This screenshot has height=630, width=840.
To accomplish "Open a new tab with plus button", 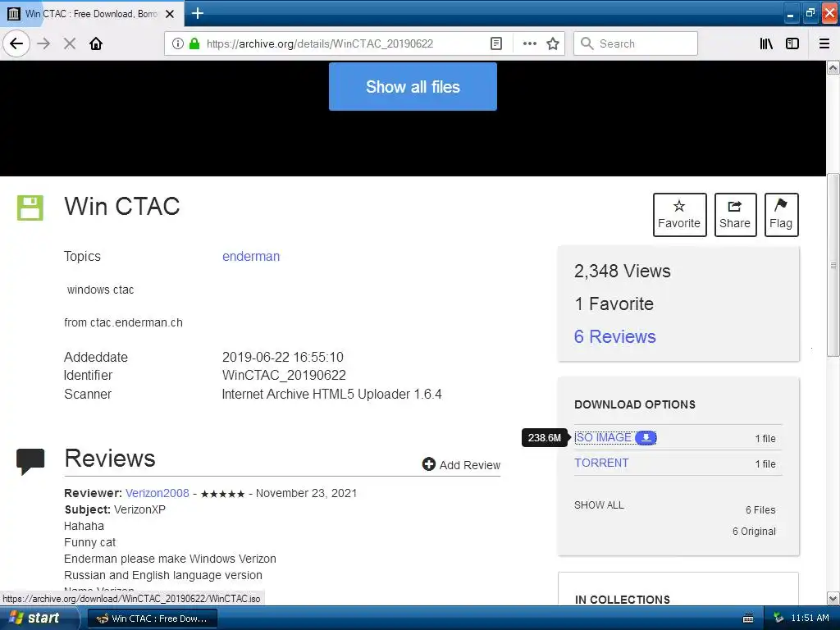I will tap(197, 13).
